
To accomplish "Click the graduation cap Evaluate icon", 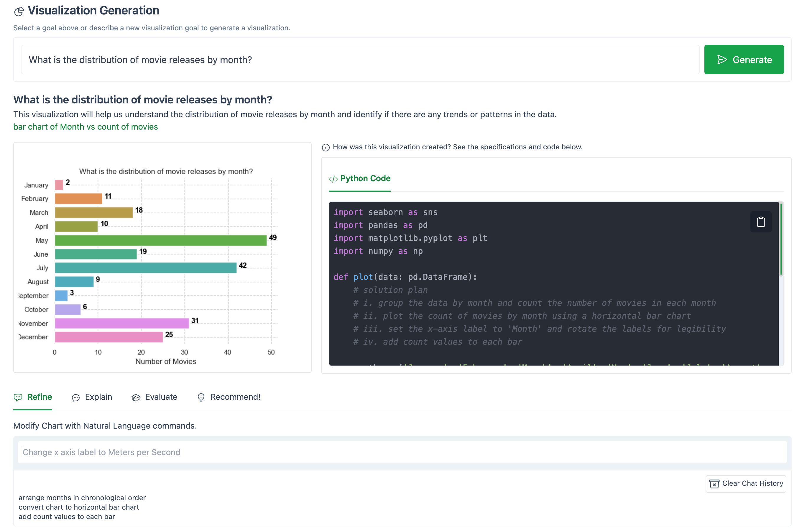I will point(136,397).
